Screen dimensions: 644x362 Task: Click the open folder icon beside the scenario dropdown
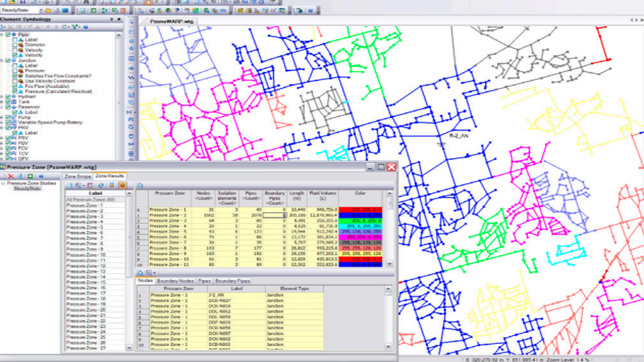[x=48, y=10]
